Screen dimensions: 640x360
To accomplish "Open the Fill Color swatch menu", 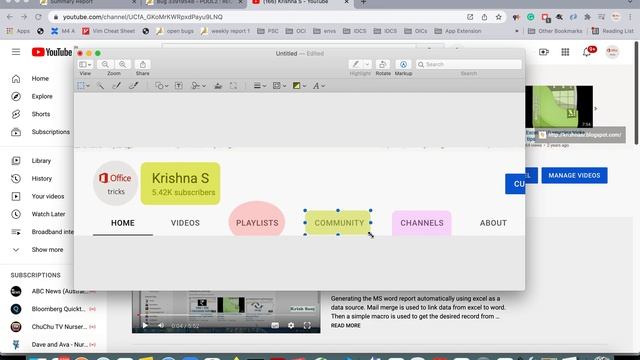I will [x=299, y=86].
